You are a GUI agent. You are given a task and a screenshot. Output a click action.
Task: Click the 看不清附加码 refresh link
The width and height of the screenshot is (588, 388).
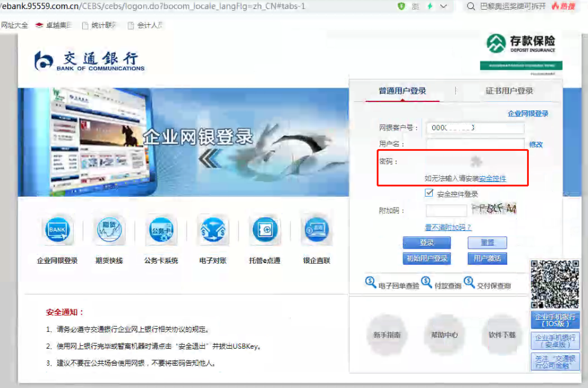448,227
